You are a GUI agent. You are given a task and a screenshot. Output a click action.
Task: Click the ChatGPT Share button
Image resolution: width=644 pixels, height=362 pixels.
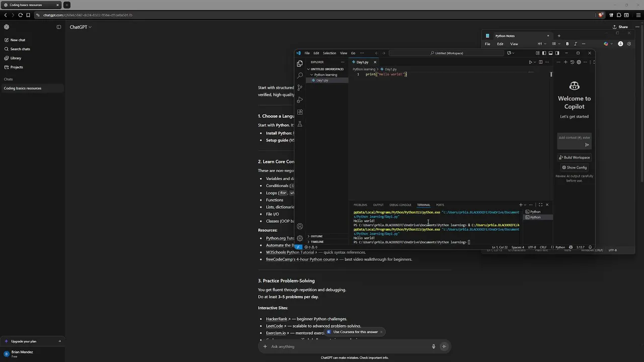pyautogui.click(x=620, y=27)
